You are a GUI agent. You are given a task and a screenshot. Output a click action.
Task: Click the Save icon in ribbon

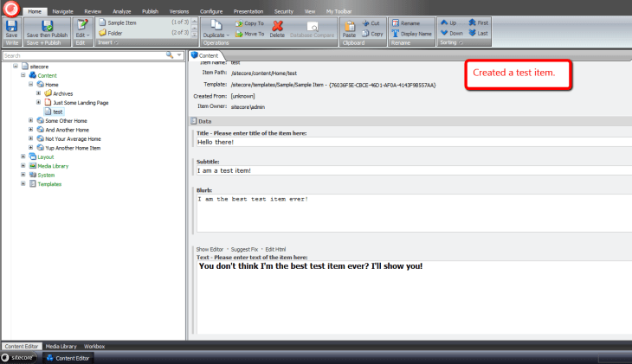(11, 26)
